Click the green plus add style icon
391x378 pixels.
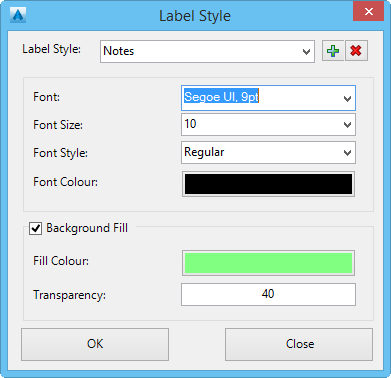point(333,51)
